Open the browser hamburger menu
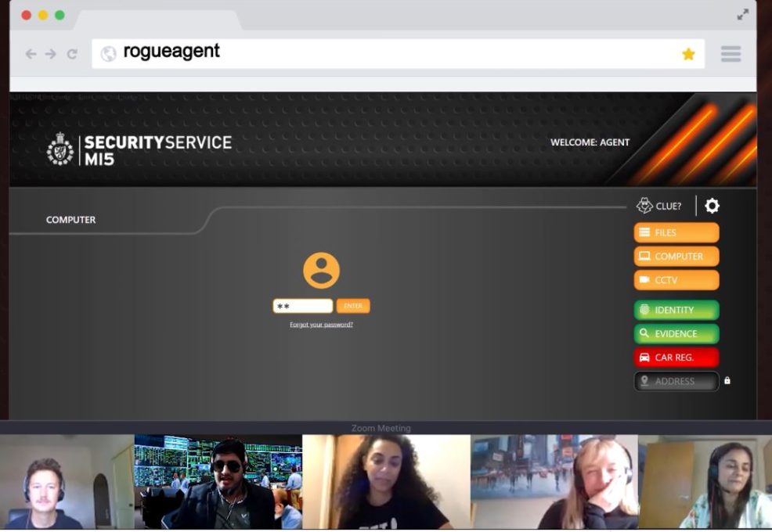Screen dimensions: 772x532 731,54
